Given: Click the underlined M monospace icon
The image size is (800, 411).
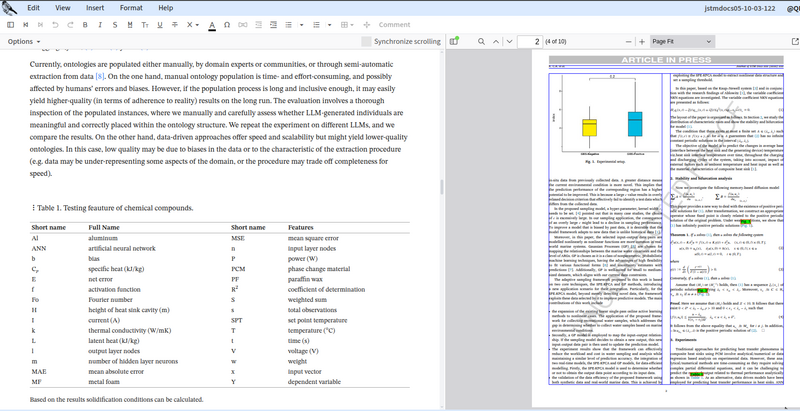Looking at the screenshot, I should (x=130, y=24).
